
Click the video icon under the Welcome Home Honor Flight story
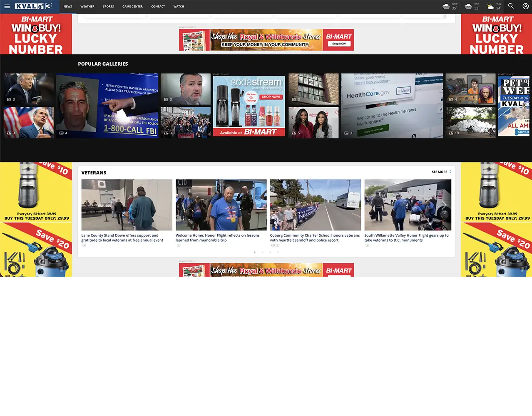point(179,245)
